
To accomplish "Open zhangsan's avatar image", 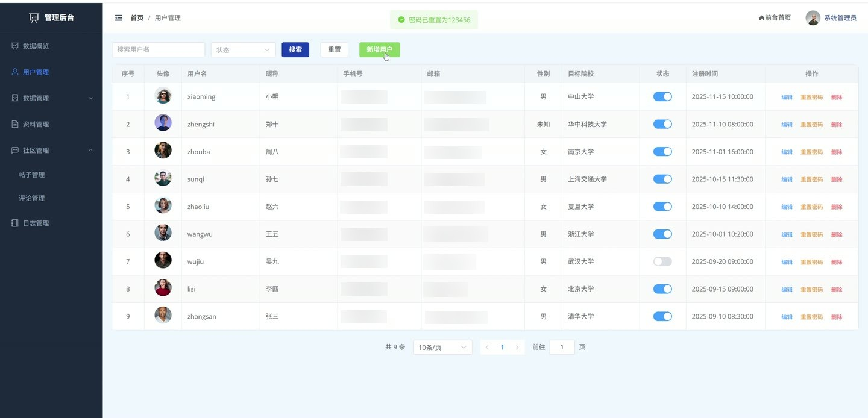I will click(x=163, y=316).
